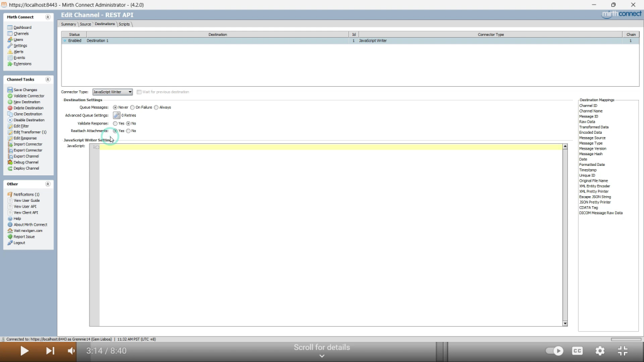The width and height of the screenshot is (644, 362).
Task: Expand video details with the scroll chevron
Action: [322, 356]
